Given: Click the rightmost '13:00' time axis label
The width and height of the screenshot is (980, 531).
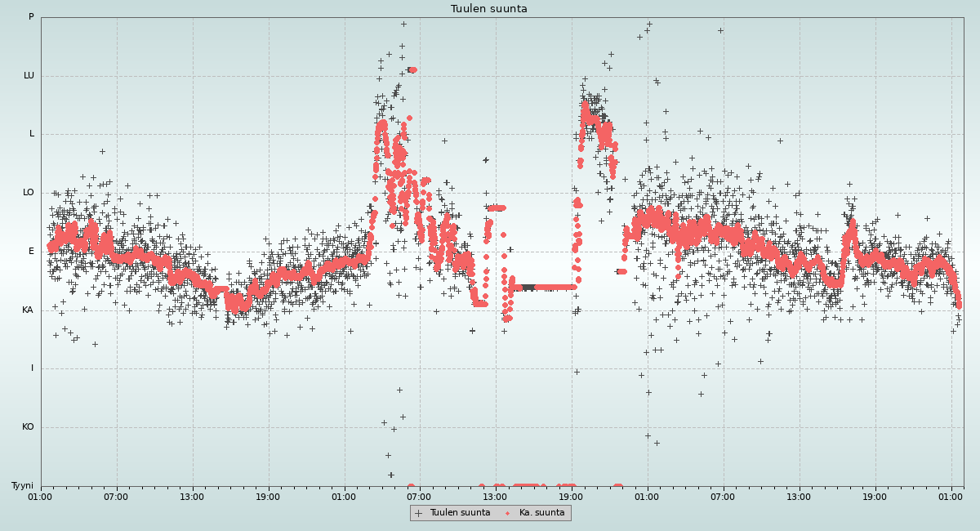Looking at the screenshot, I should click(x=799, y=496).
